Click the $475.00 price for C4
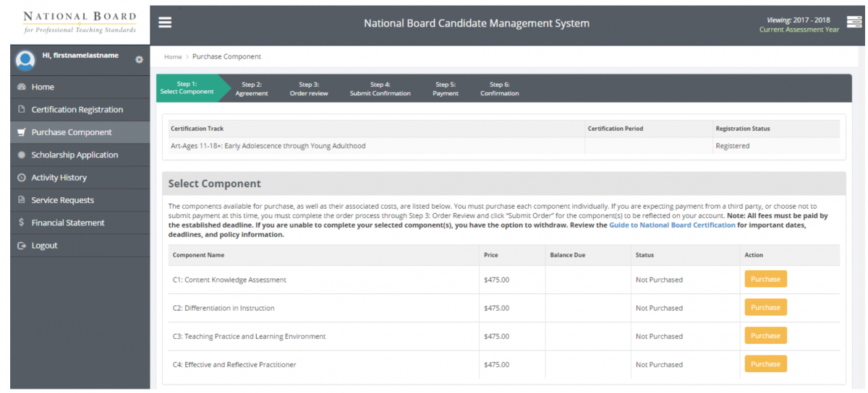This screenshot has height=393, width=868. tap(497, 365)
